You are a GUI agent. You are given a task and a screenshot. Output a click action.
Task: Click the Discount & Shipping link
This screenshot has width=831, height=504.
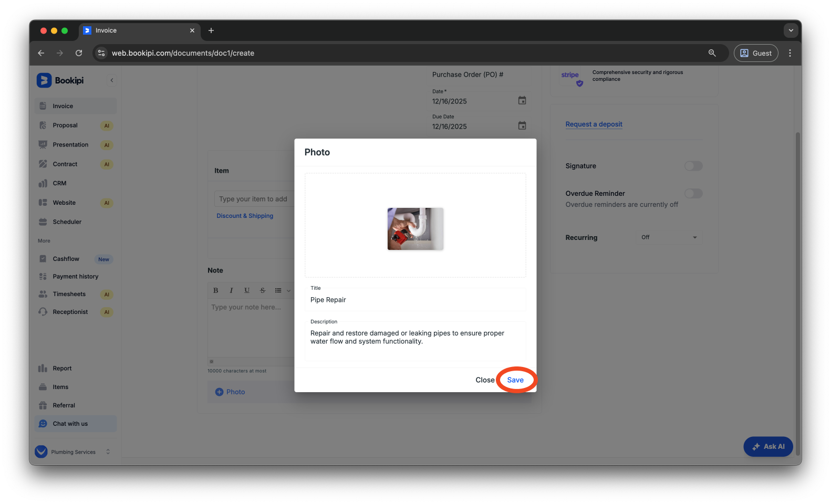[245, 216]
